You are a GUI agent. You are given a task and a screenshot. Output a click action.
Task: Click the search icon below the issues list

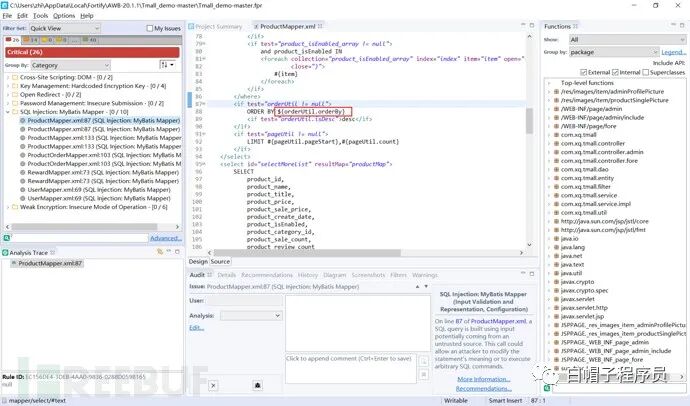7,238
